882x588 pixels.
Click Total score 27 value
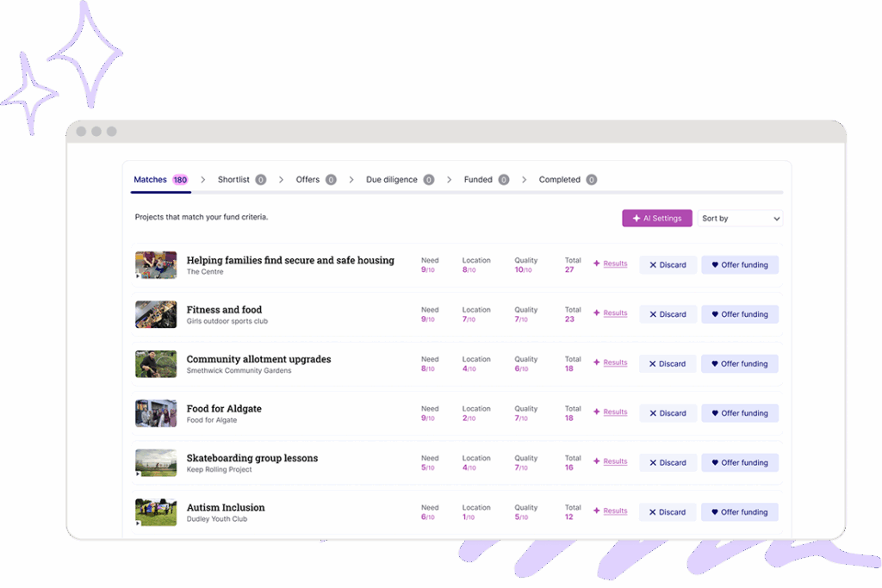point(569,269)
